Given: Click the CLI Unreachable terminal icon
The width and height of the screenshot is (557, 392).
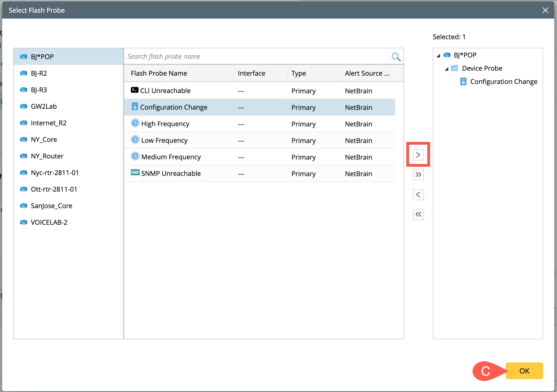Looking at the screenshot, I should [x=134, y=90].
